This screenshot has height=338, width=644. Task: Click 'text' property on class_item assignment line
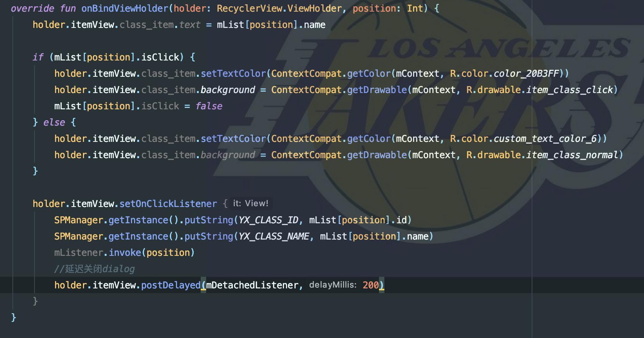190,25
